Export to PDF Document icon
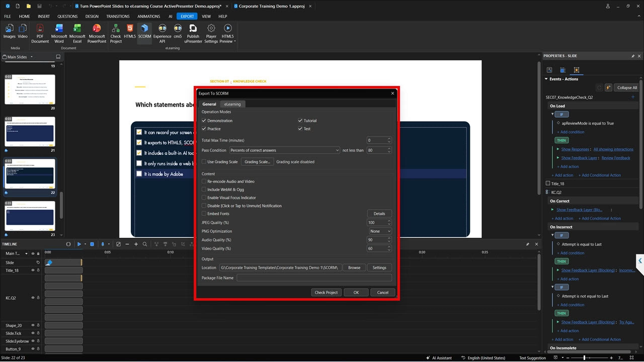Image resolution: width=644 pixels, height=362 pixels. coord(40,33)
